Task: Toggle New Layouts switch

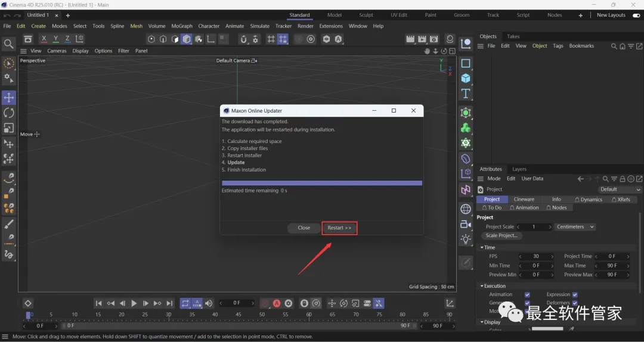Action: tap(636, 15)
